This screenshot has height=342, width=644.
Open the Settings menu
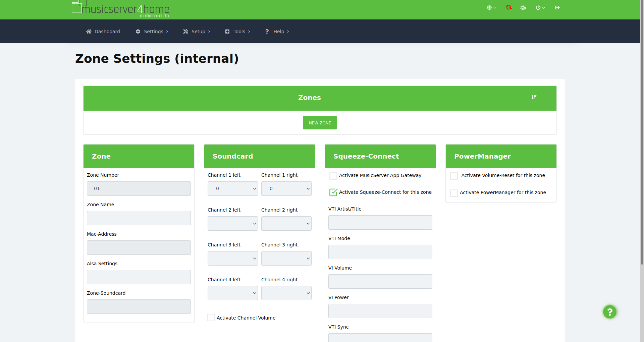click(152, 32)
